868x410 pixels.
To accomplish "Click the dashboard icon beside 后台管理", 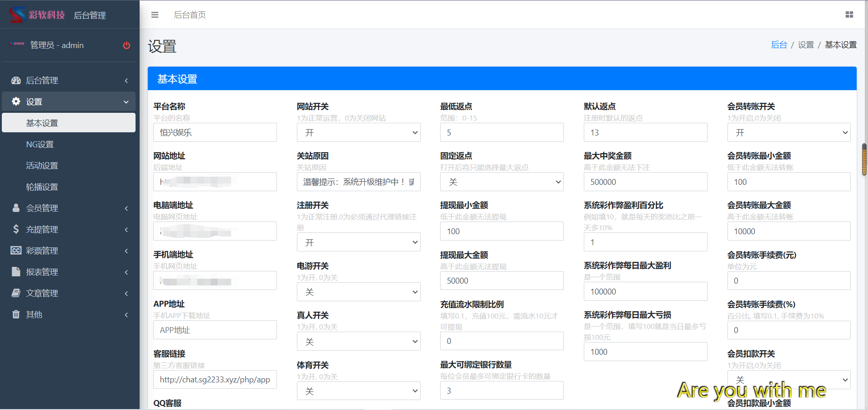I will tap(16, 81).
